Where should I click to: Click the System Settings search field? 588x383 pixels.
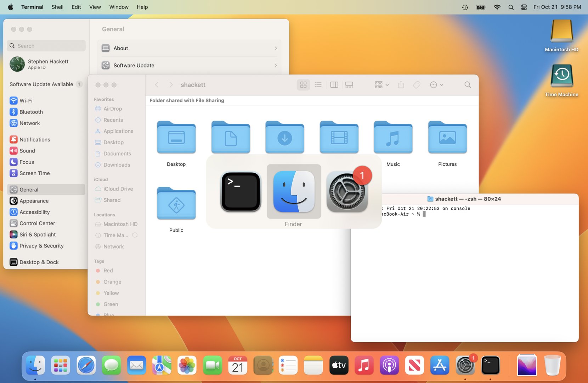[46, 46]
